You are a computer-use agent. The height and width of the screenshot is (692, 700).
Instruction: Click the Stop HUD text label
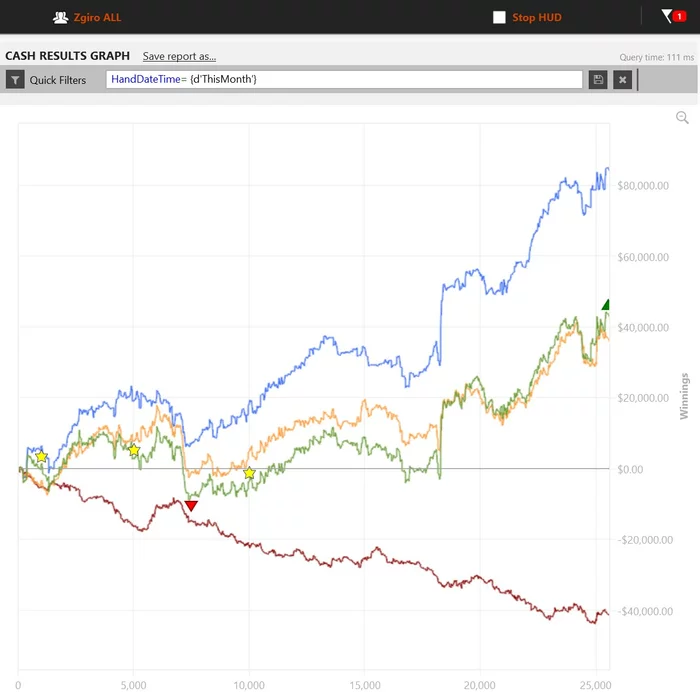pos(537,17)
